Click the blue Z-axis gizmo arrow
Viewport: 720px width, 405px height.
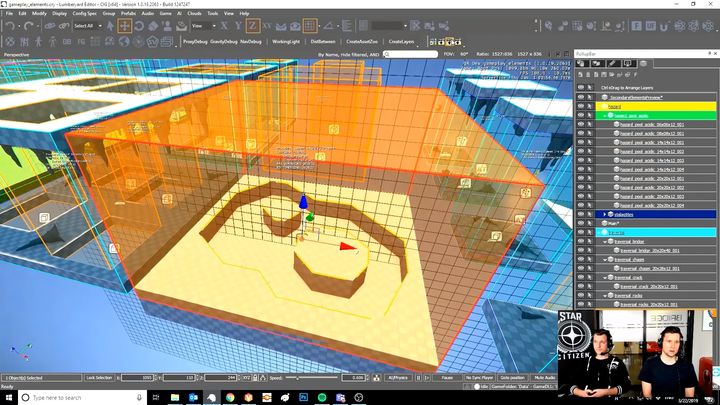(303, 201)
